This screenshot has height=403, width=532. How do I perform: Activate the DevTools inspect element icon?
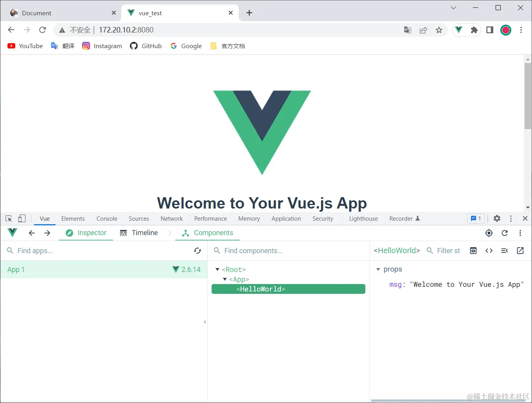pyautogui.click(x=9, y=218)
